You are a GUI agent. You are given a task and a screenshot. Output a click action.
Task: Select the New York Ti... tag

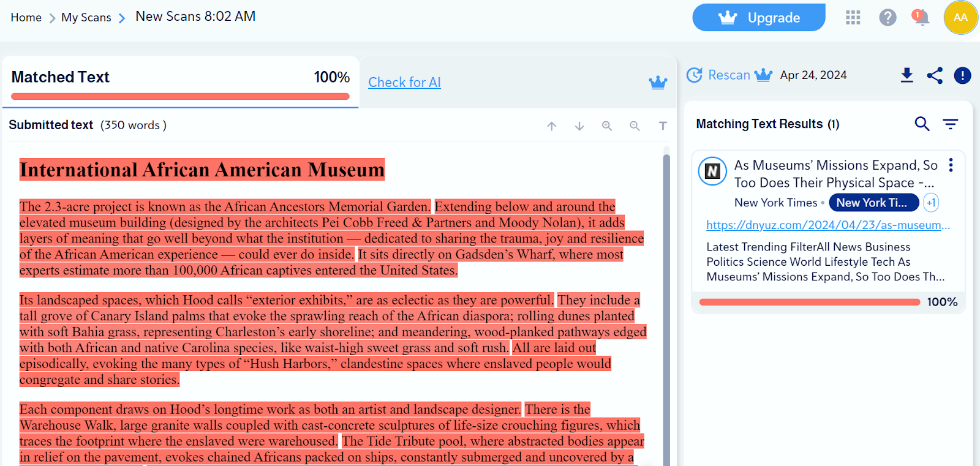[873, 203]
